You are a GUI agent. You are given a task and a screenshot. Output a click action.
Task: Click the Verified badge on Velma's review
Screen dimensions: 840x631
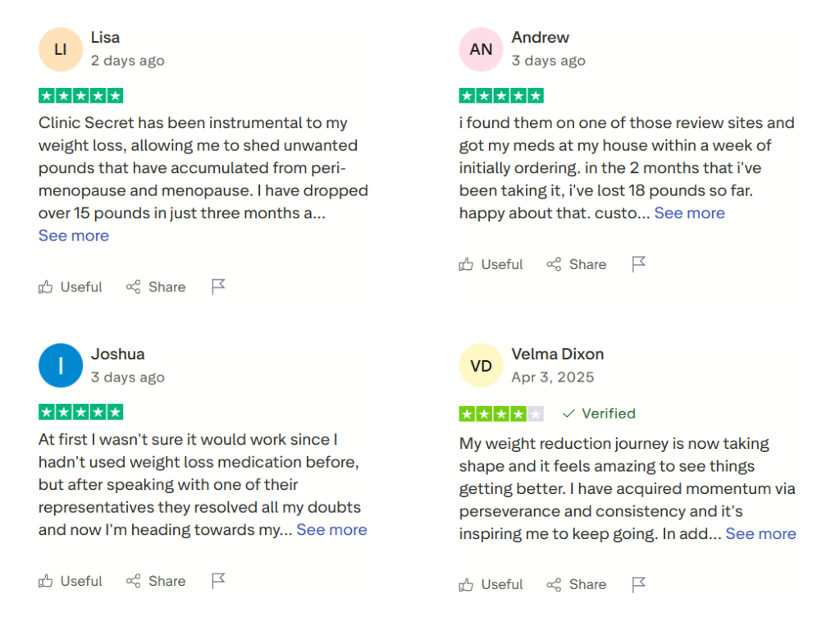tap(600, 414)
